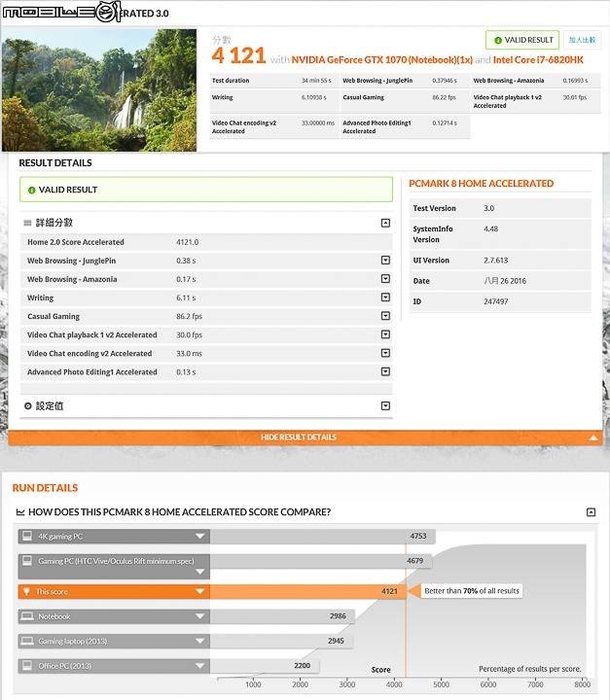Open the Office PC (2013) dropdown
Image resolution: width=610 pixels, height=700 pixels.
(x=199, y=666)
